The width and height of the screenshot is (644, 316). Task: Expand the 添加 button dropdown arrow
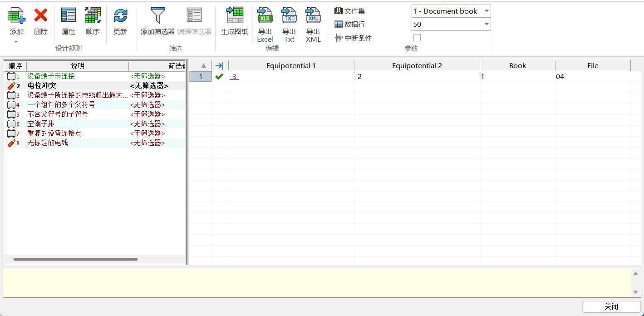(x=16, y=42)
